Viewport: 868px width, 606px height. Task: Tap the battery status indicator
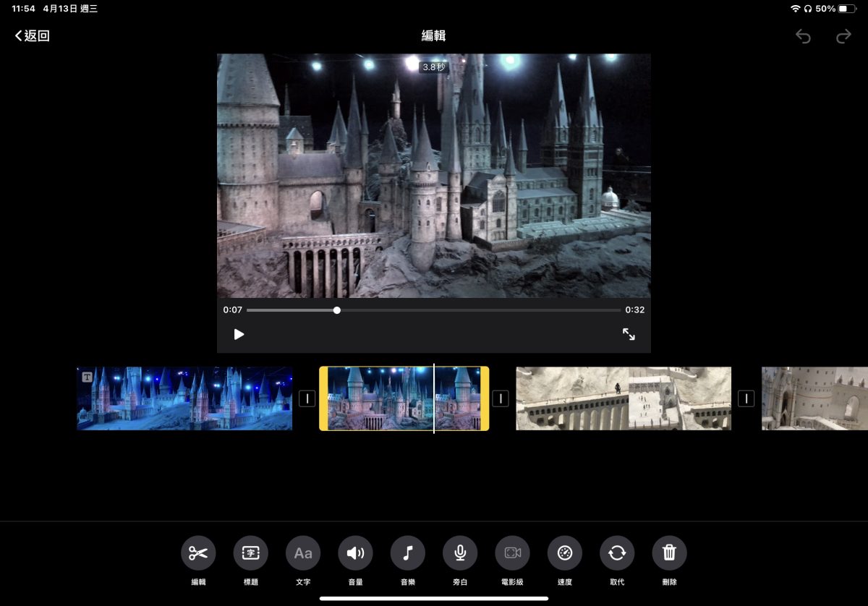pos(847,9)
